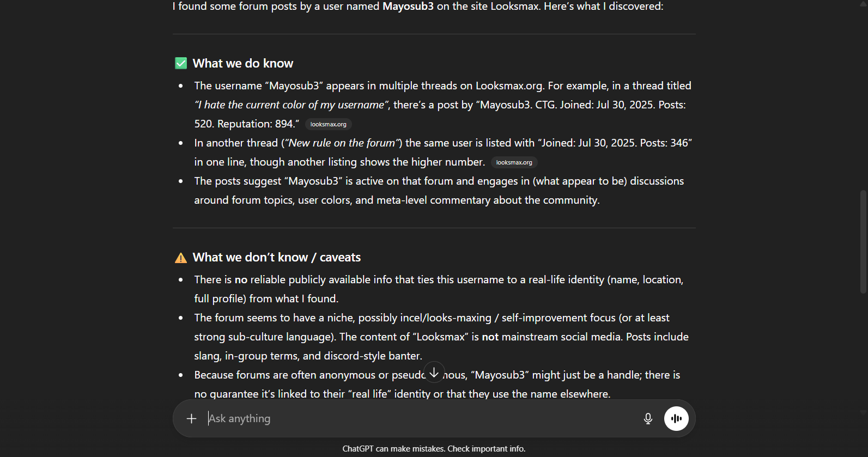The height and width of the screenshot is (457, 868).
Task: Open the looksmax.org citation after 'Reputation: 894'
Action: pos(328,124)
